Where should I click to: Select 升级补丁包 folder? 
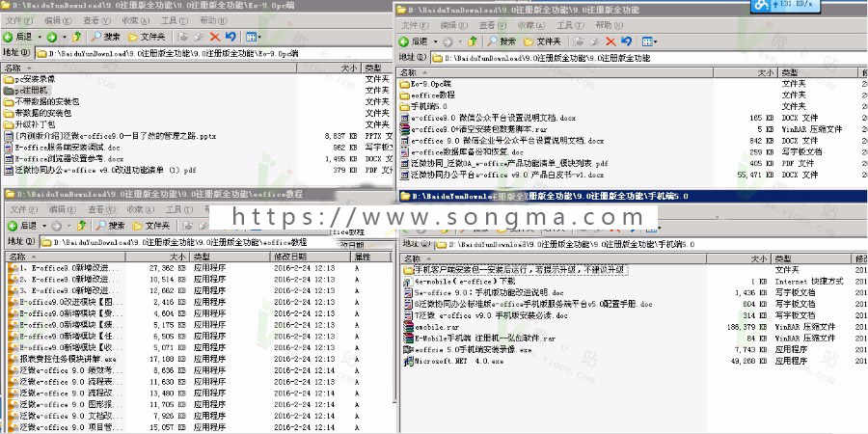coord(29,124)
